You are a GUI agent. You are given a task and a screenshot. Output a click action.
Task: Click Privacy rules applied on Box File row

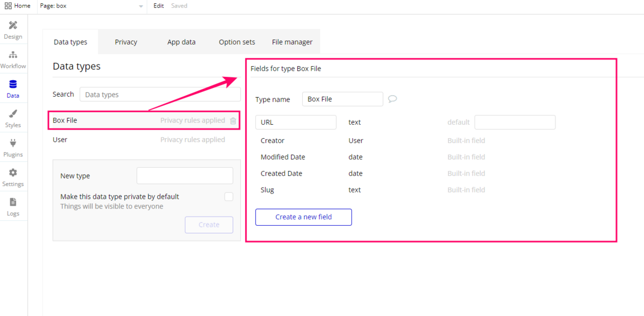tap(193, 120)
